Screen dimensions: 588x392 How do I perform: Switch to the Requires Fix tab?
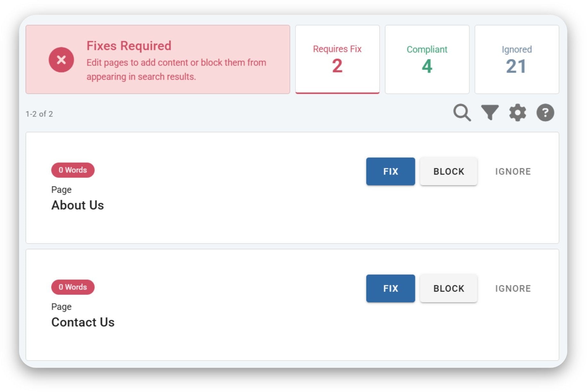click(x=337, y=59)
